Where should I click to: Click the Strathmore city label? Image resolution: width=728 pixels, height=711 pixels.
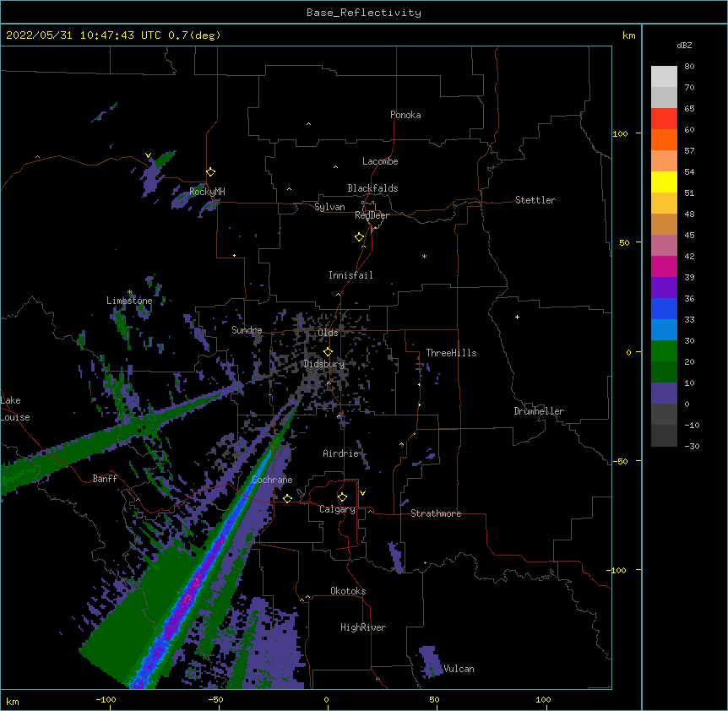436,513
